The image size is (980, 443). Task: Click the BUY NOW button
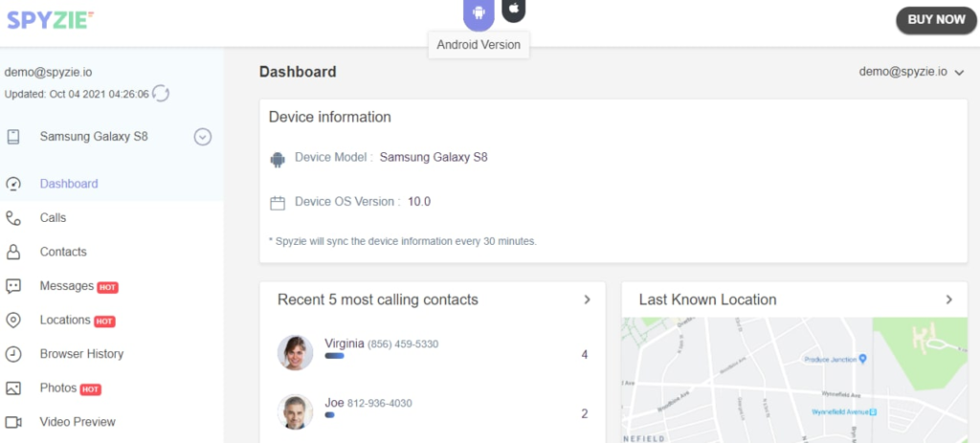coord(936,20)
